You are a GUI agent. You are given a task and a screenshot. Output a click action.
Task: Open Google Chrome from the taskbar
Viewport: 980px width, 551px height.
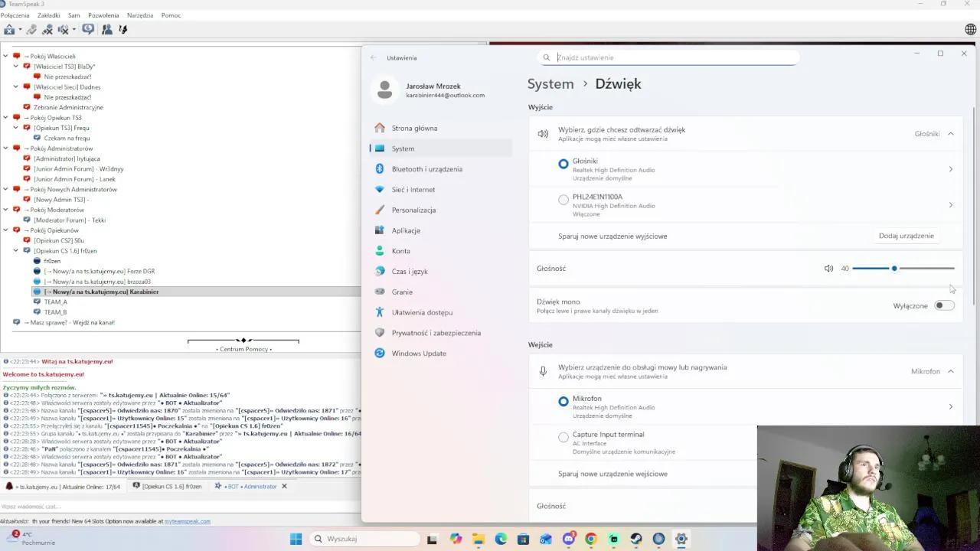(591, 539)
